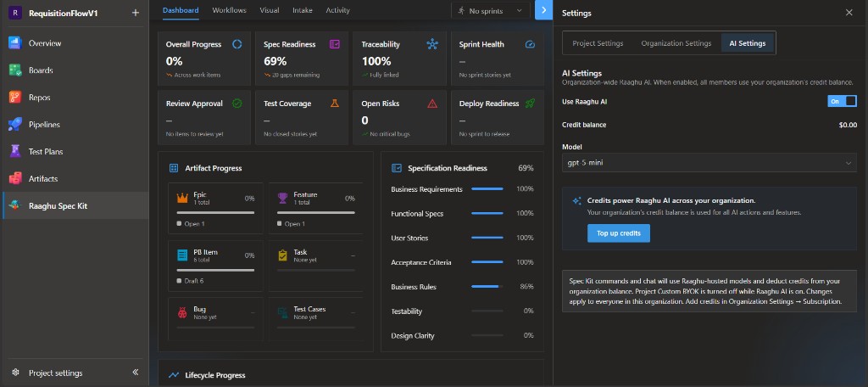
Task: Click the Bug icon in Artifact Progress
Action: pos(183,312)
